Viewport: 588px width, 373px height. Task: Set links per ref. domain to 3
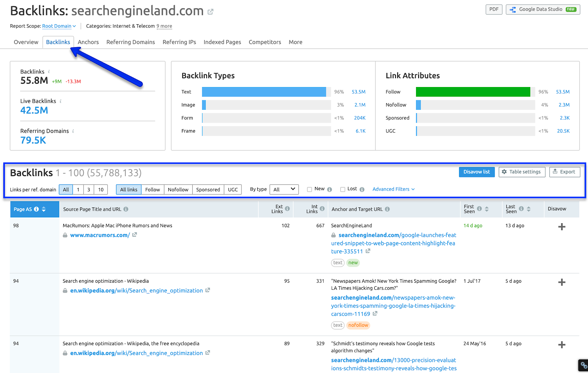pyautogui.click(x=89, y=189)
